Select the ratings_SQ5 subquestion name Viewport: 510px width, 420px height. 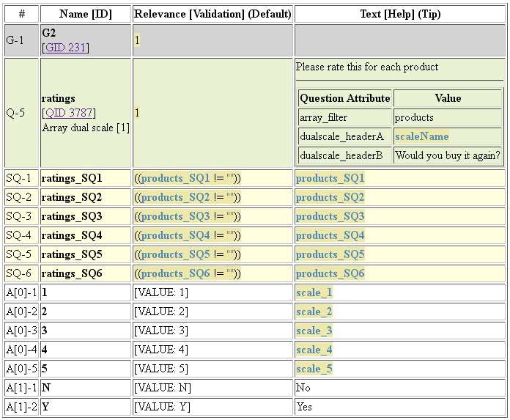click(72, 254)
